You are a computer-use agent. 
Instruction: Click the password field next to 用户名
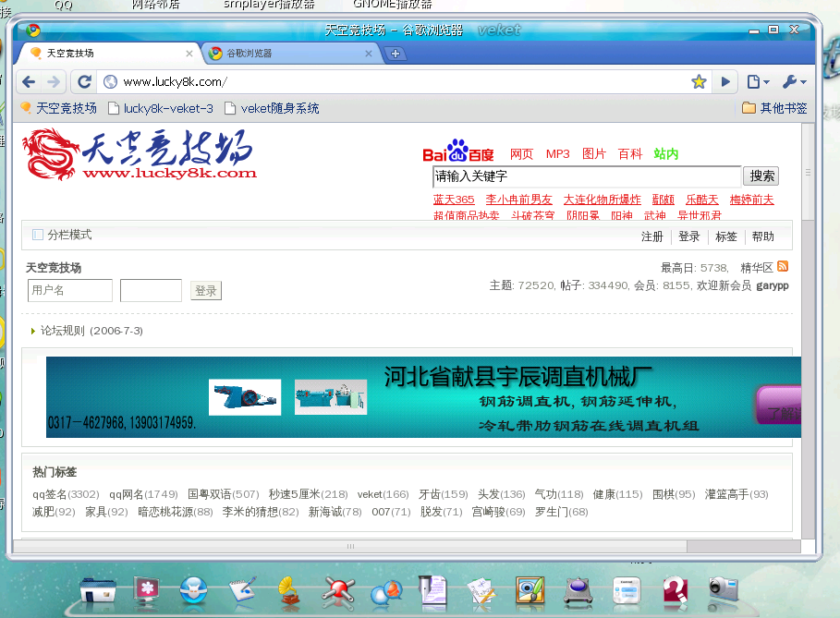151,290
